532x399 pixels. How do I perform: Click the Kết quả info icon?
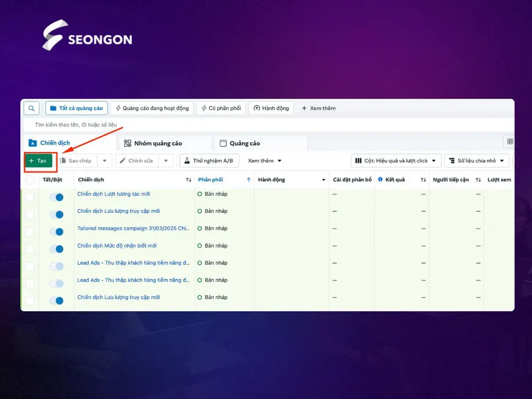pyautogui.click(x=380, y=179)
